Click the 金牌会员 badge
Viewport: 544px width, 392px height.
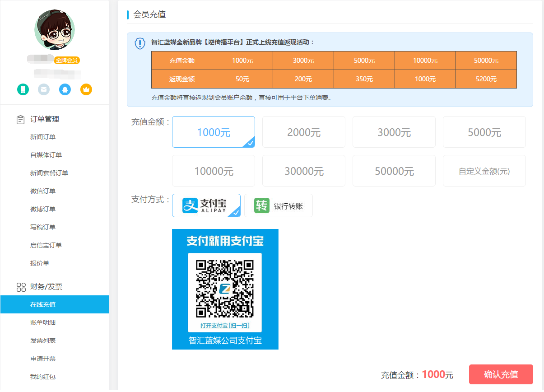(67, 61)
